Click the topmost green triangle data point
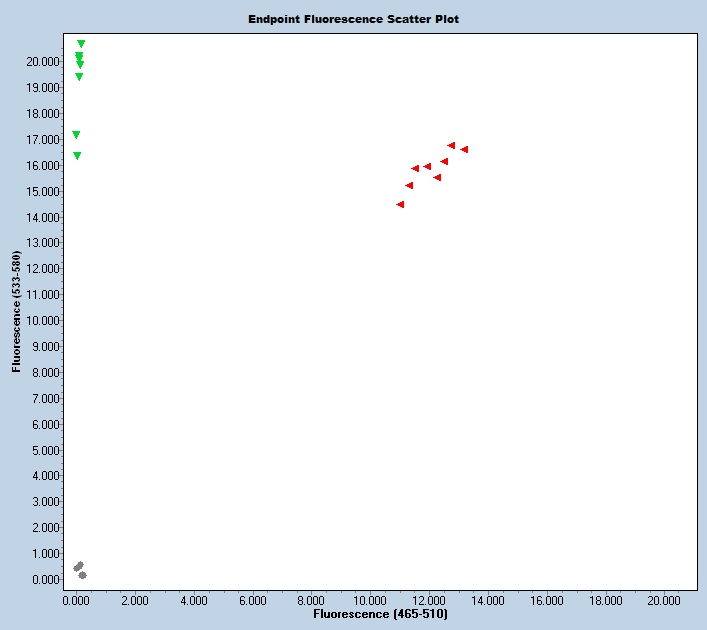The height and width of the screenshot is (630, 707). (81, 44)
